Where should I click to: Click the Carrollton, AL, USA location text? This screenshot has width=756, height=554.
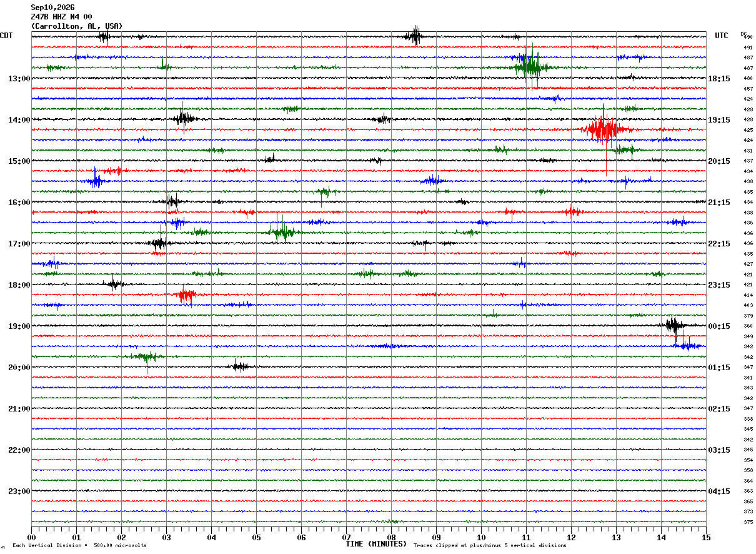click(x=77, y=26)
